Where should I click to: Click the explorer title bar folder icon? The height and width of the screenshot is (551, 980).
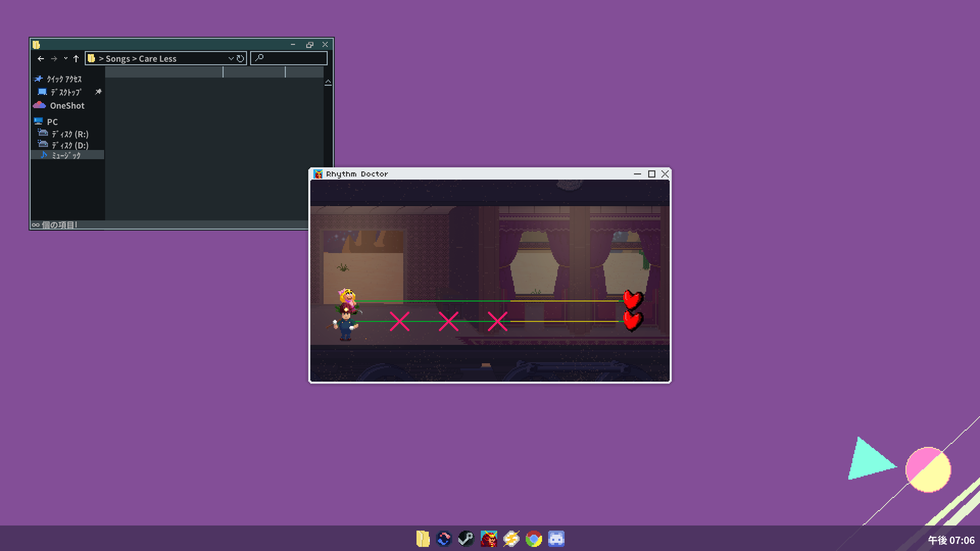(x=36, y=44)
